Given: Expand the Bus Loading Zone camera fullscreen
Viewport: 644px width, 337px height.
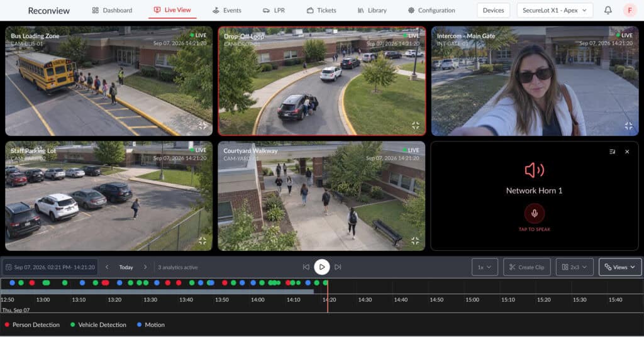Looking at the screenshot, I should pos(203,126).
